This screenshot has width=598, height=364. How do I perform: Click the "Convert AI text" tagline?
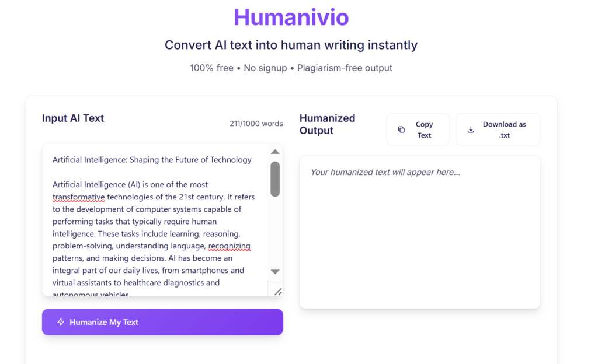coord(291,45)
